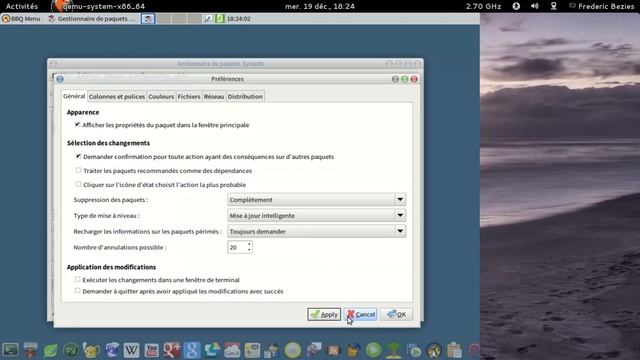Decrease Nombre d'annulations value with down arrow
Viewport: 640px width, 360px height.
coord(249,250)
